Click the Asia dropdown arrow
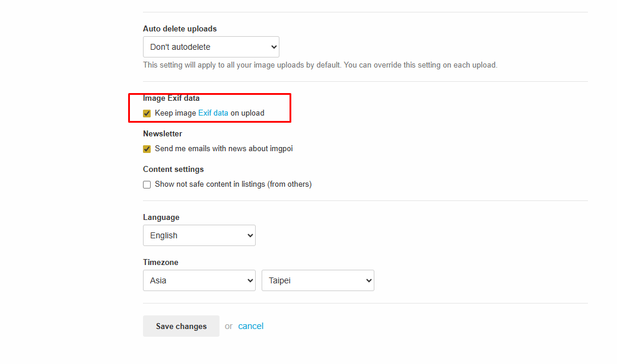This screenshot has width=617, height=364. point(249,280)
